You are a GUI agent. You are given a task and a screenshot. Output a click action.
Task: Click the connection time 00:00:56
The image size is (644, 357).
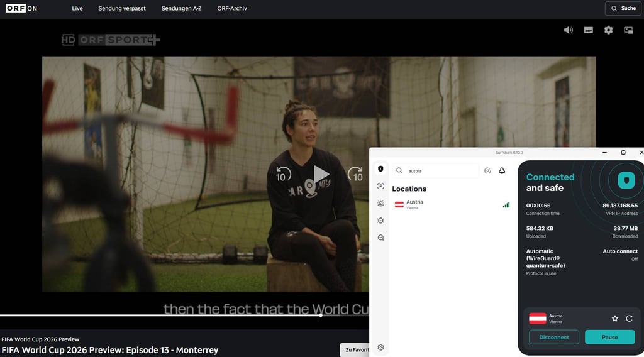click(x=538, y=205)
